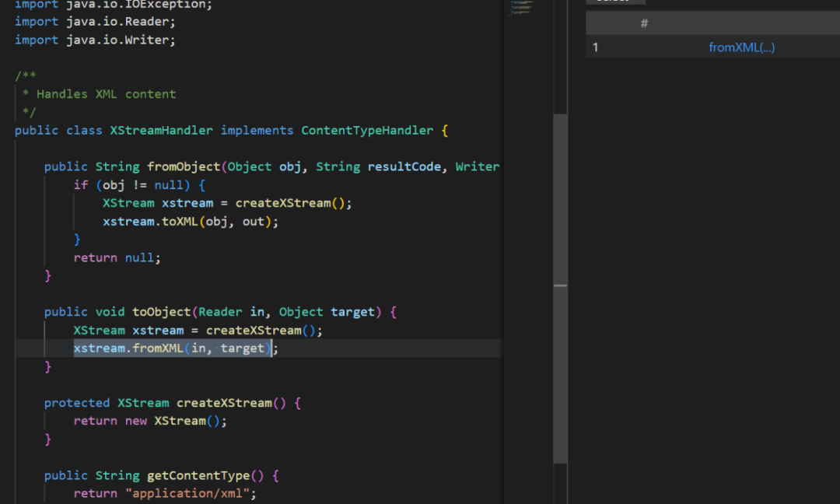Click the overview ruler marker on scrollbar
840x504 pixels.
560,285
